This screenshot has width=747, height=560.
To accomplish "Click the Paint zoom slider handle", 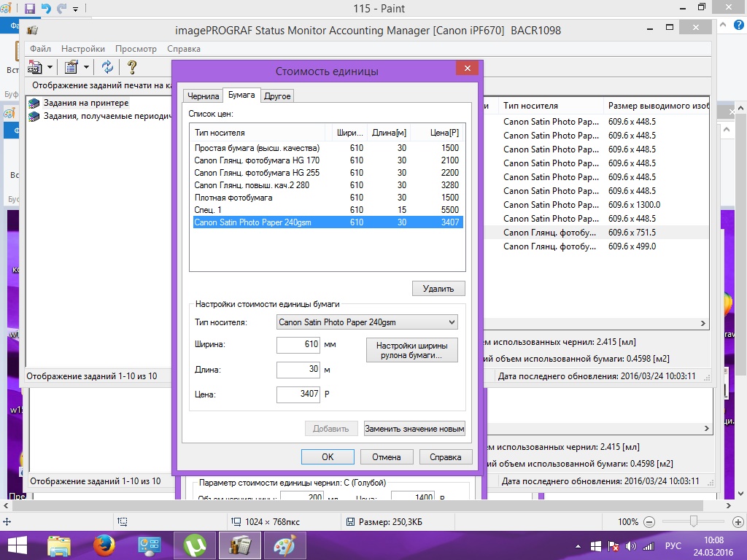I will (x=694, y=521).
